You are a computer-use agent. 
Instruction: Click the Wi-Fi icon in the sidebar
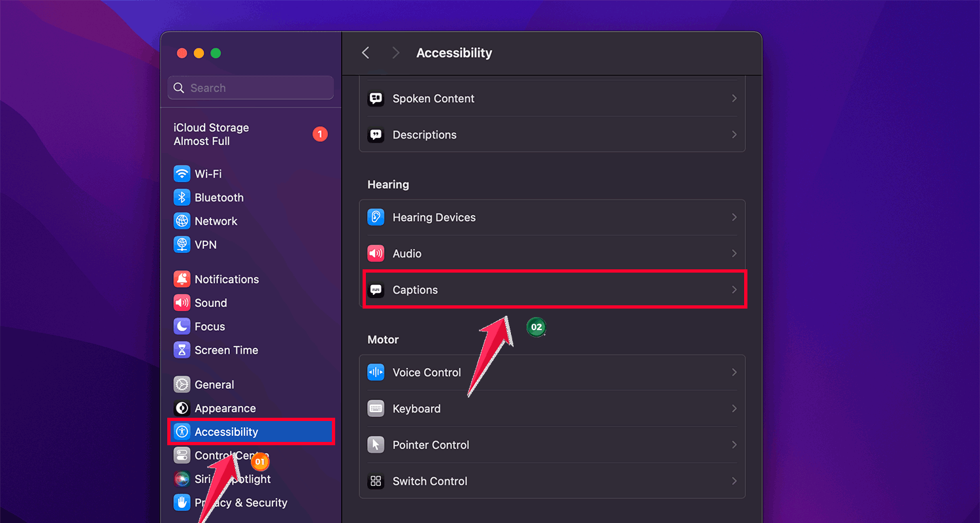(x=180, y=173)
